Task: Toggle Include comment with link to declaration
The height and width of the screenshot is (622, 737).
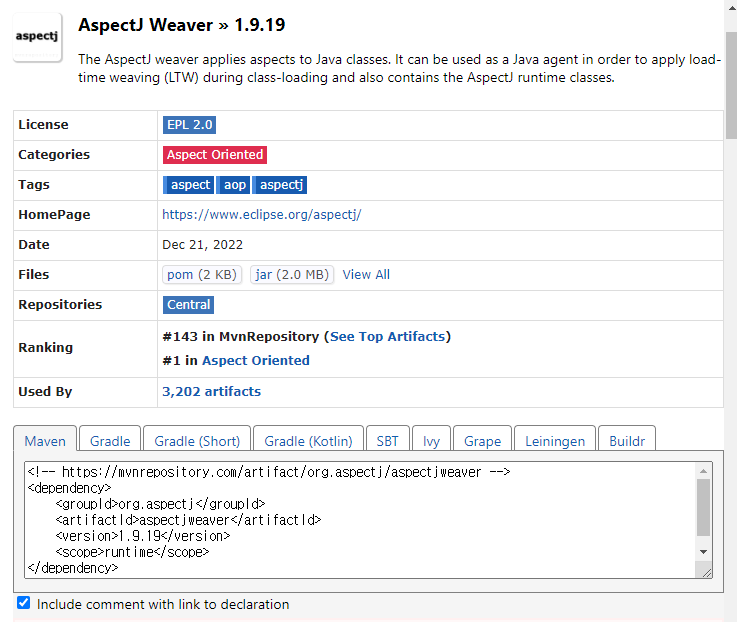Action: pos(24,603)
